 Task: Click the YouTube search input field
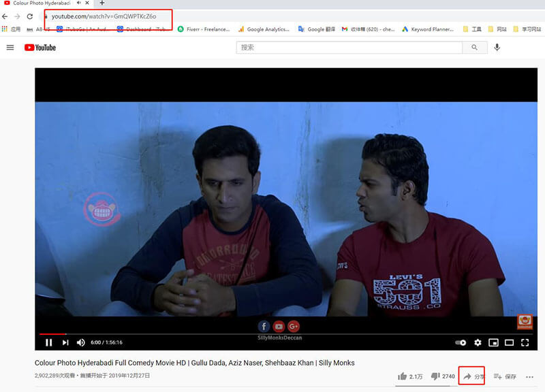pyautogui.click(x=349, y=48)
